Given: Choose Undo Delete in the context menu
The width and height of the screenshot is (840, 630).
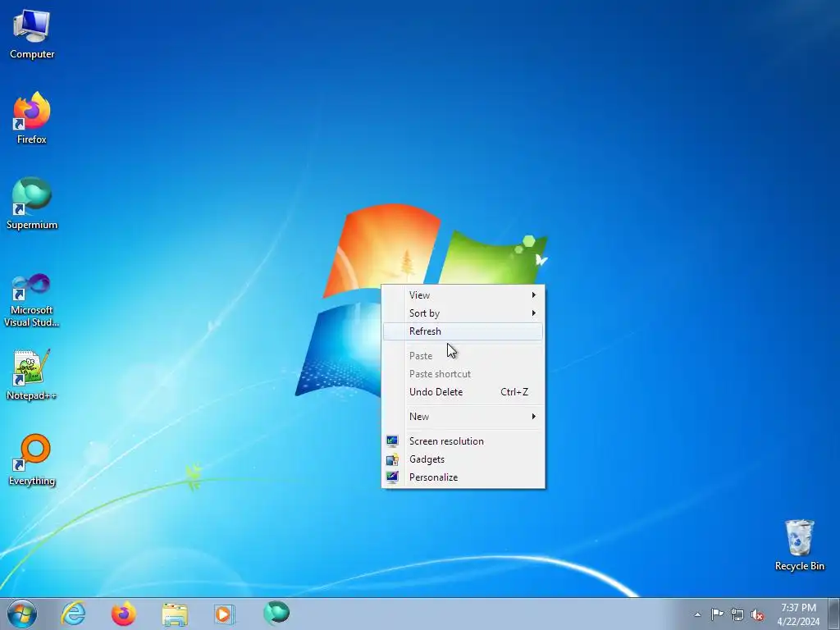Looking at the screenshot, I should (x=463, y=392).
